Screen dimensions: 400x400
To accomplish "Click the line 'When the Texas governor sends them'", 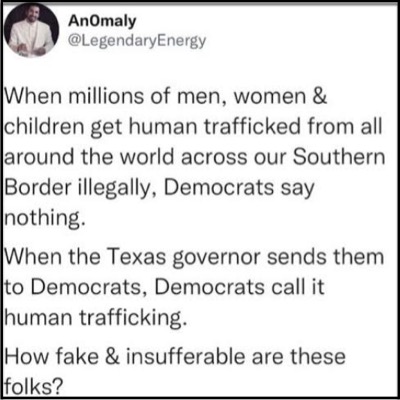I will pos(194,257).
